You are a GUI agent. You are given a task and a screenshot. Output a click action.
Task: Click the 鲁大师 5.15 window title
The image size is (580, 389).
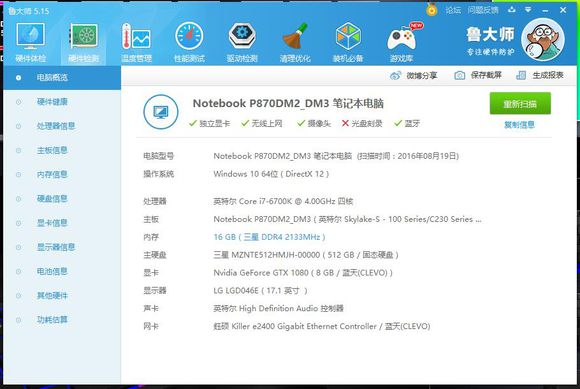(x=28, y=11)
